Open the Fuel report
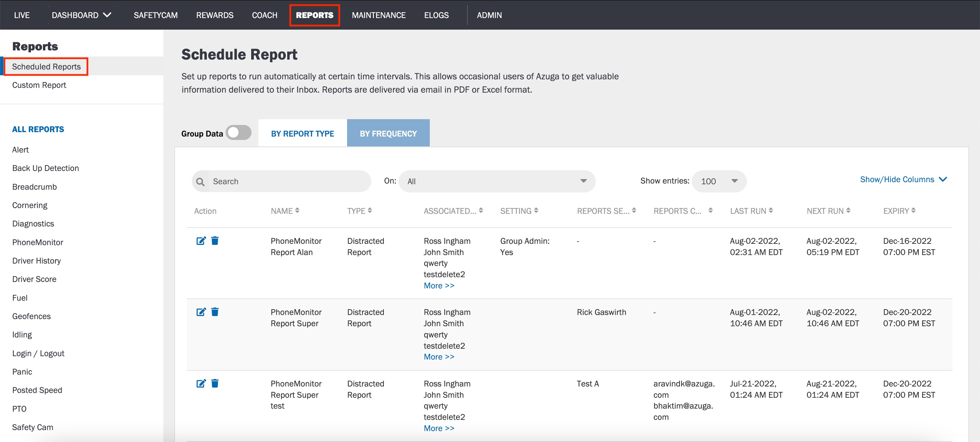The height and width of the screenshot is (442, 980). coord(20,298)
